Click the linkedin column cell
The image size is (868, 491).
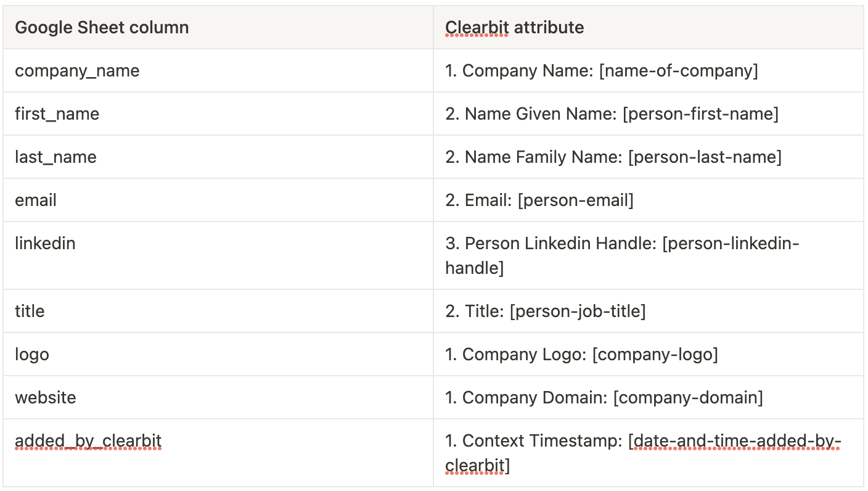(218, 256)
